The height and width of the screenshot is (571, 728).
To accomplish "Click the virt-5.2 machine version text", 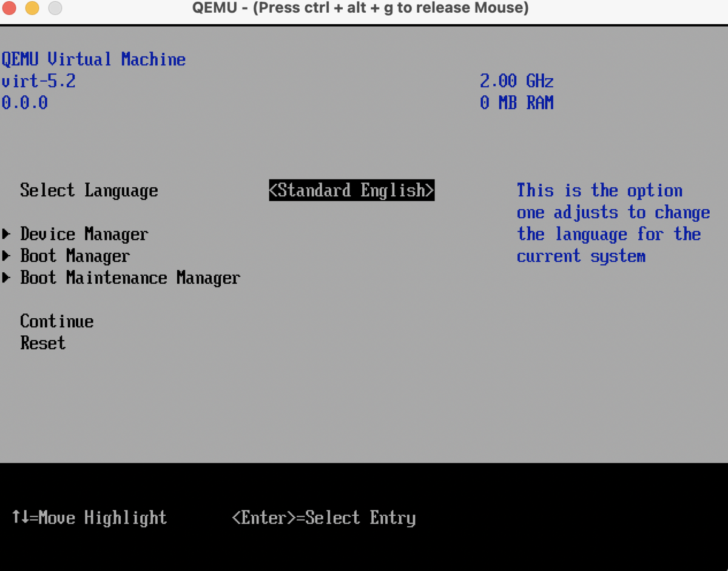I will (x=39, y=81).
